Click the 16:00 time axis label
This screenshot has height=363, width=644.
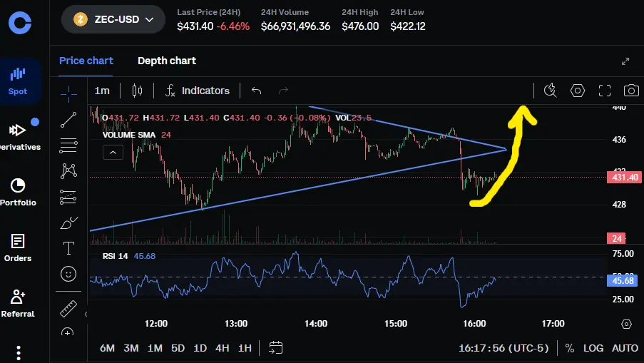click(x=474, y=324)
